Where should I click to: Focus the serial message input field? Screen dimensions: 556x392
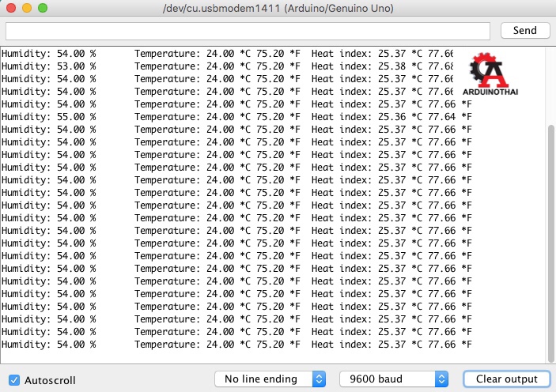[x=248, y=31]
